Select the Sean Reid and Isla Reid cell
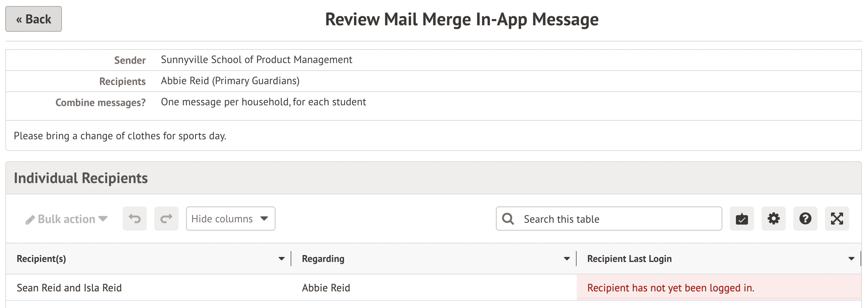The width and height of the screenshot is (868, 308). click(69, 288)
